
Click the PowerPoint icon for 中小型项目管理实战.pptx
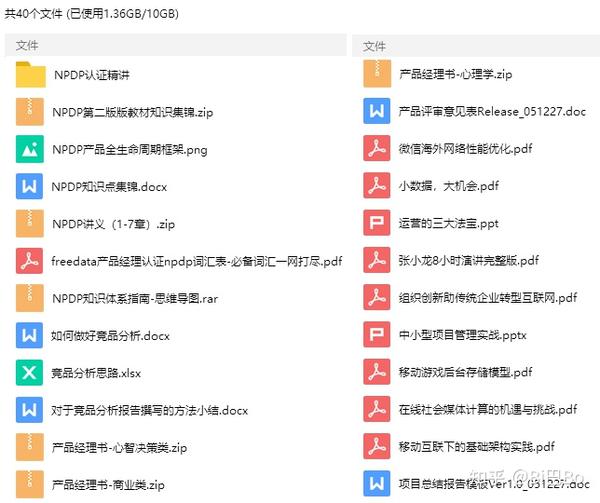click(x=377, y=335)
